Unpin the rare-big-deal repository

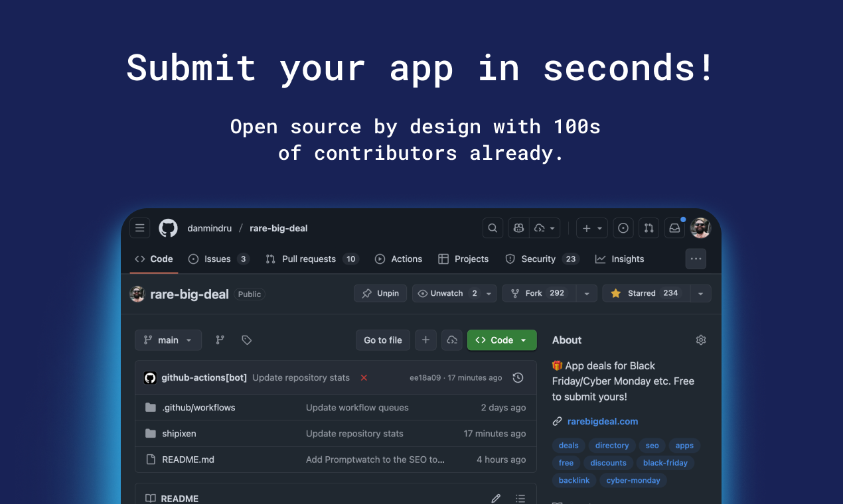pos(380,293)
